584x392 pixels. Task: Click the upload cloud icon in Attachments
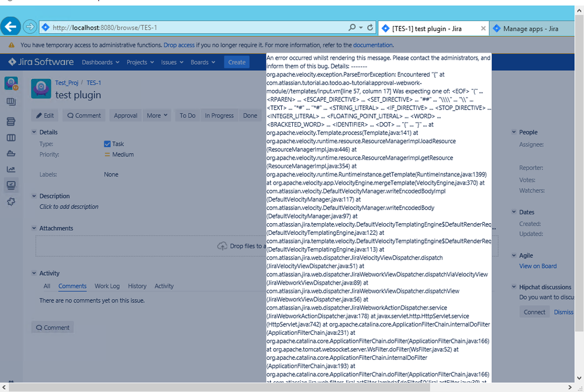(x=222, y=246)
